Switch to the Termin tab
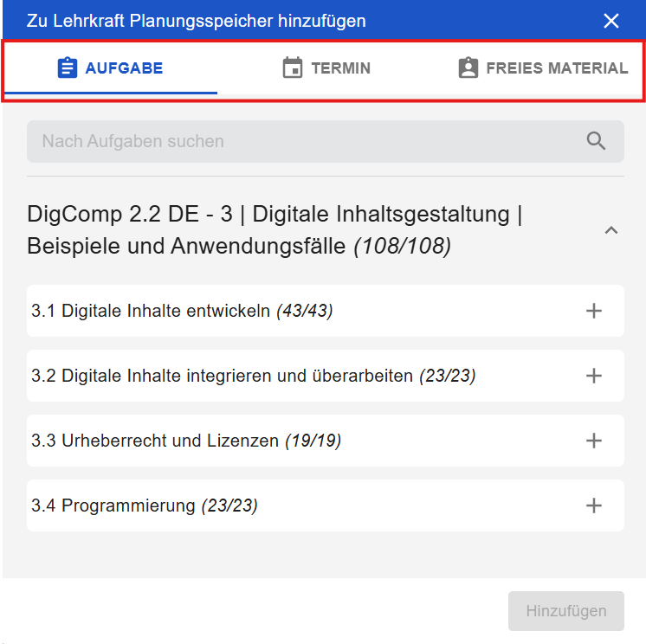The width and height of the screenshot is (646, 644). 340,68
